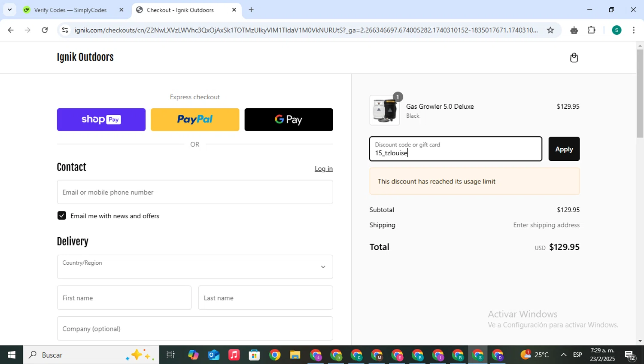
Task: Open a new browser tab
Action: tap(251, 10)
